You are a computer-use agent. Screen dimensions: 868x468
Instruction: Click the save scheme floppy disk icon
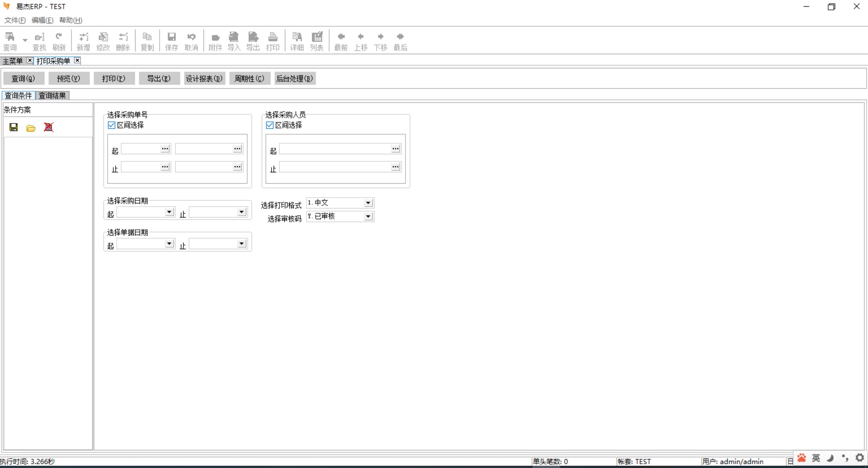click(14, 128)
